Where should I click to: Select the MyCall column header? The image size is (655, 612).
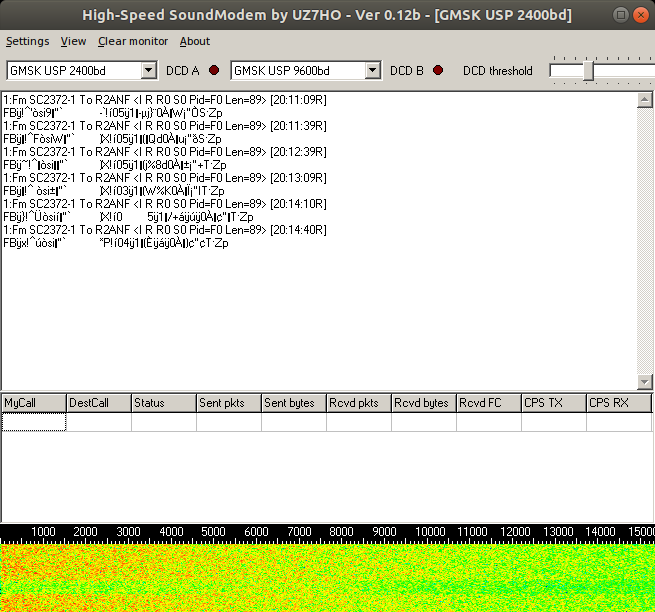coord(34,403)
